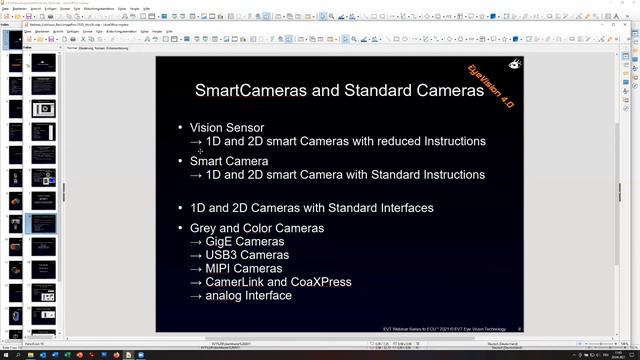This screenshot has height=360, width=640.
Task: Switch to Foliensortierung view tab
Action: [117, 48]
